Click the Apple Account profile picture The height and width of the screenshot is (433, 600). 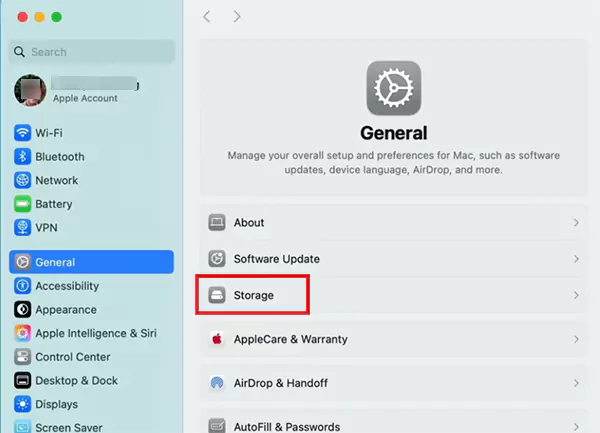click(30, 90)
